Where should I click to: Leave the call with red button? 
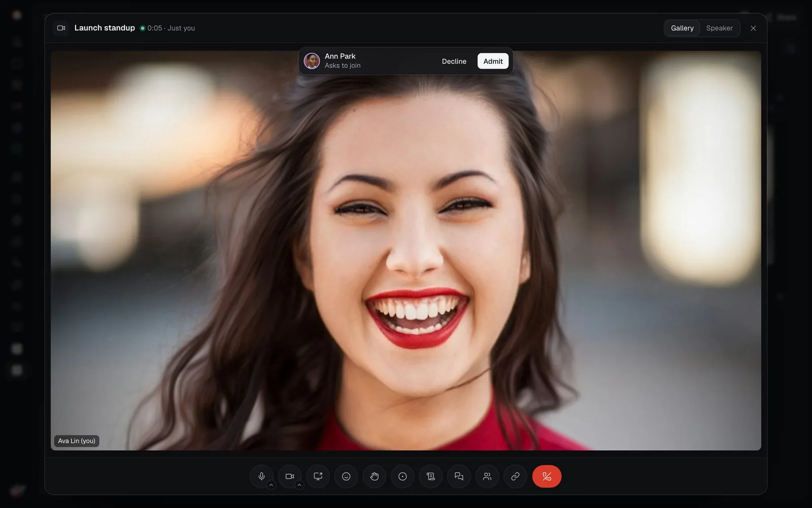coord(547,477)
